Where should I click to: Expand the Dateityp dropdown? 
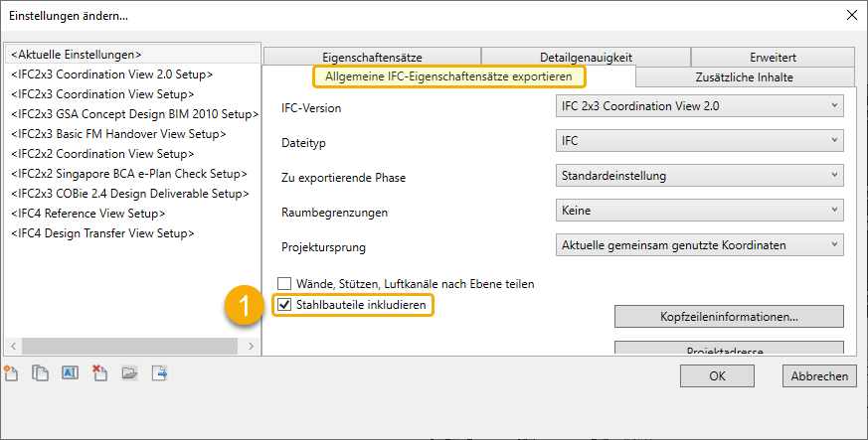click(x=699, y=141)
